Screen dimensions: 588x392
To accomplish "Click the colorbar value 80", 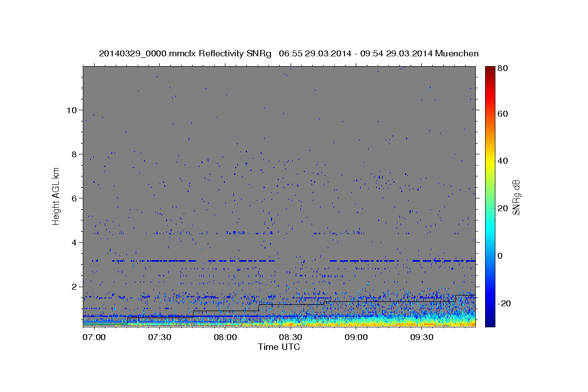I will pos(502,68).
